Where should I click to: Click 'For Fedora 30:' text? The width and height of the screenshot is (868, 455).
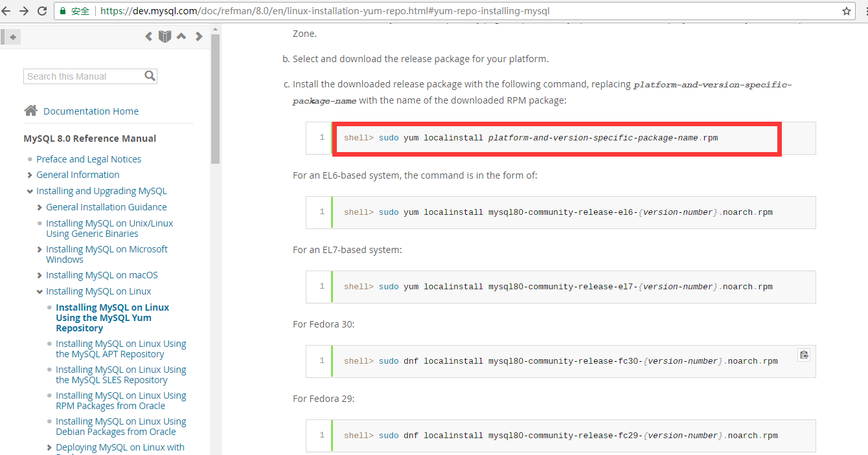click(323, 324)
